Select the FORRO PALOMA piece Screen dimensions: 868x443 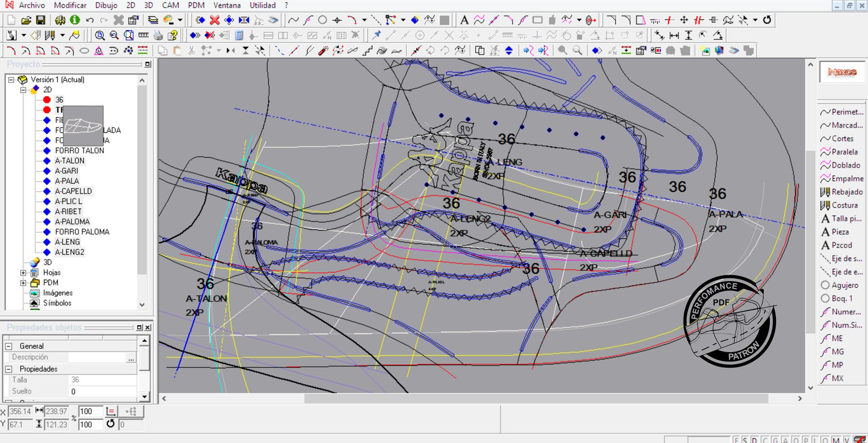[x=82, y=232]
